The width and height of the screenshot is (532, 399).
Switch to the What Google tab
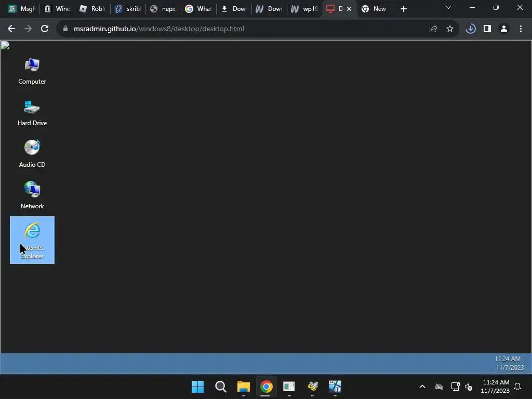pos(198,9)
